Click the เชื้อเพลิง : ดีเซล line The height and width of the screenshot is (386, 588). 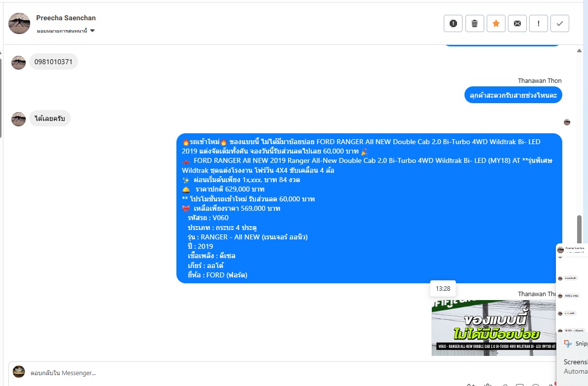211,256
